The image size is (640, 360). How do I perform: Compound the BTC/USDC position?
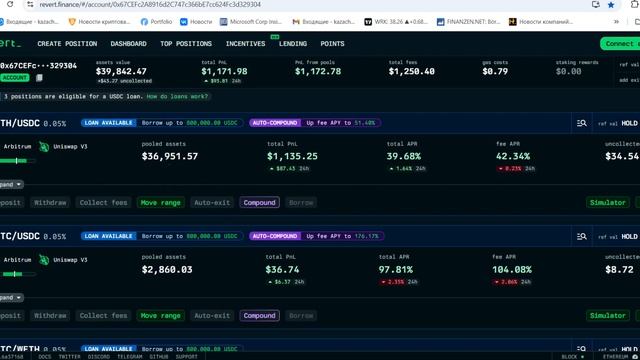(260, 316)
